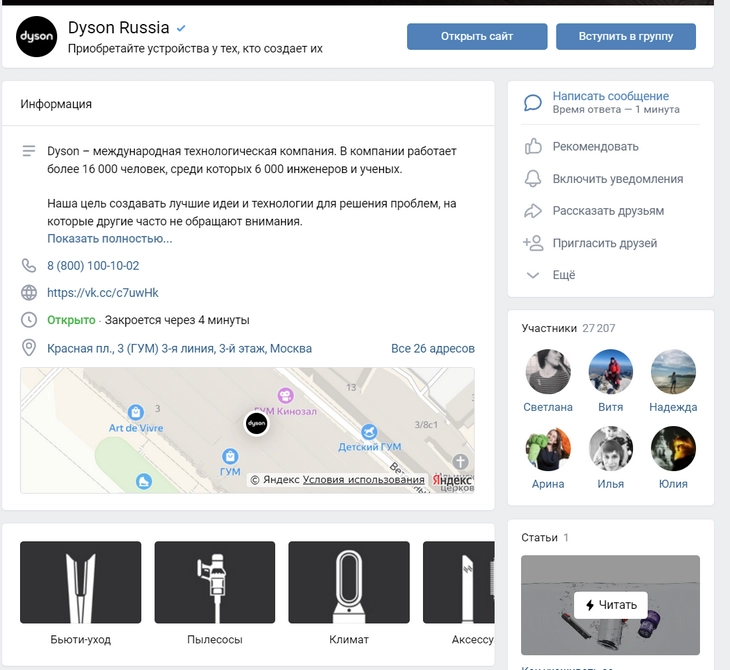Click the verified checkmark beside Dyson Russia

181,28
